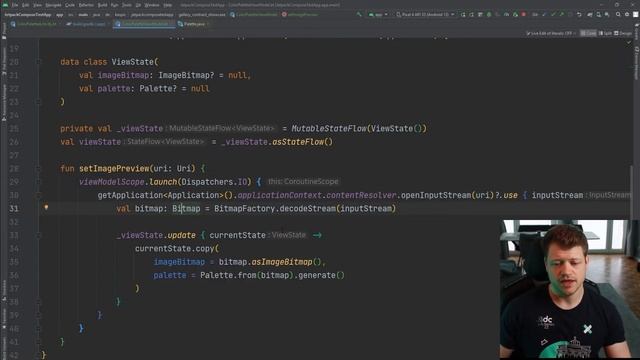Click the BitmapFactory.decodeStream call text
This screenshot has height=360, width=640.
(x=305, y=209)
